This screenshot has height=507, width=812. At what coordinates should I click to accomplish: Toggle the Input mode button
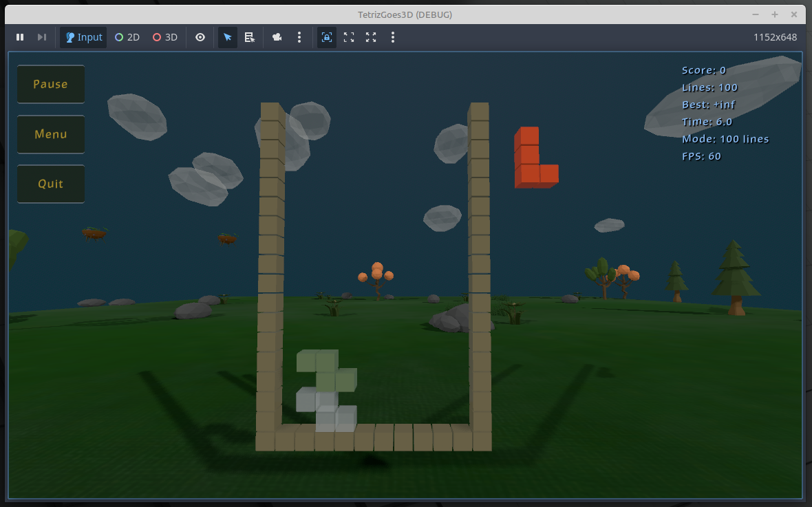83,37
